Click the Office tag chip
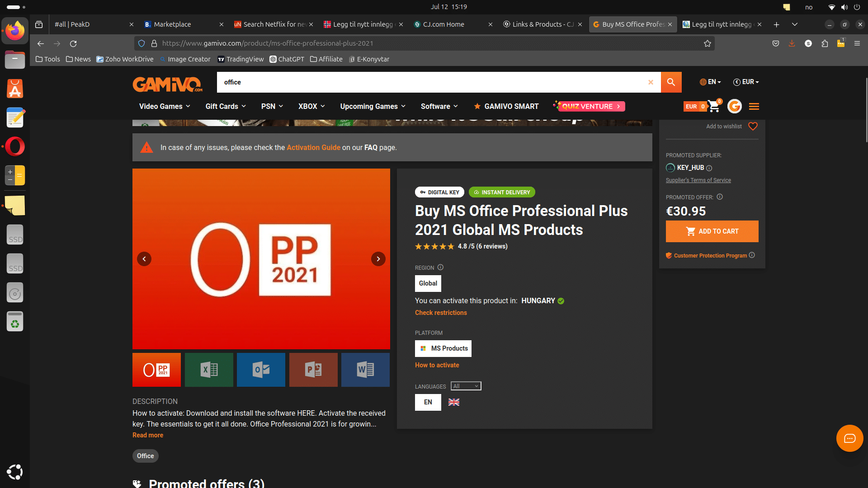Image resolution: width=868 pixels, height=488 pixels. click(145, 456)
